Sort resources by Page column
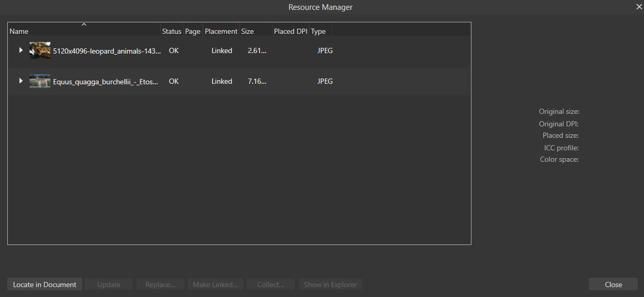The image size is (644, 297). tap(192, 31)
